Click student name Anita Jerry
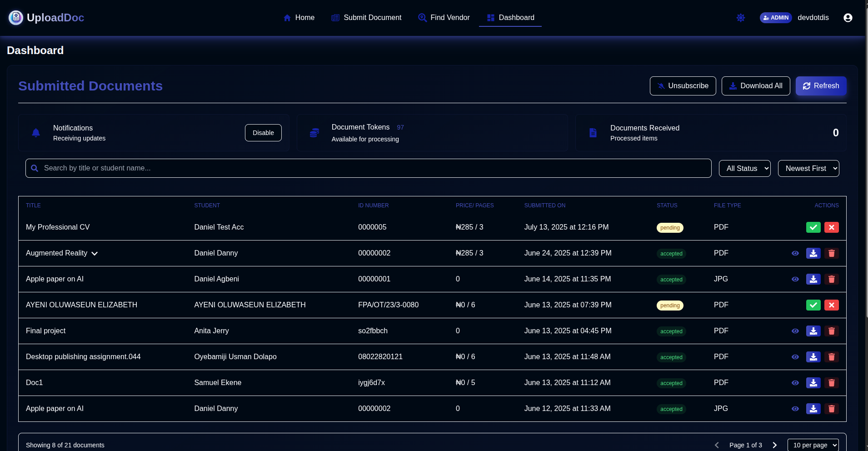 pos(211,331)
